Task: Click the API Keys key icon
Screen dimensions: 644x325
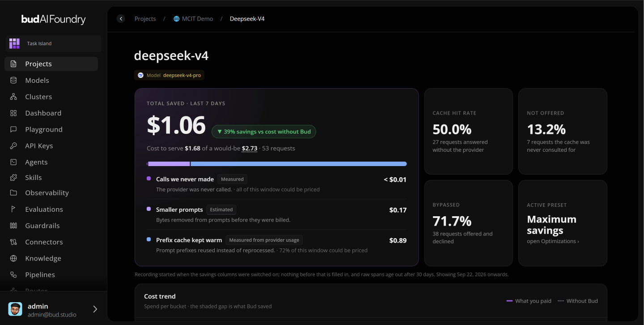Action: 13,146
